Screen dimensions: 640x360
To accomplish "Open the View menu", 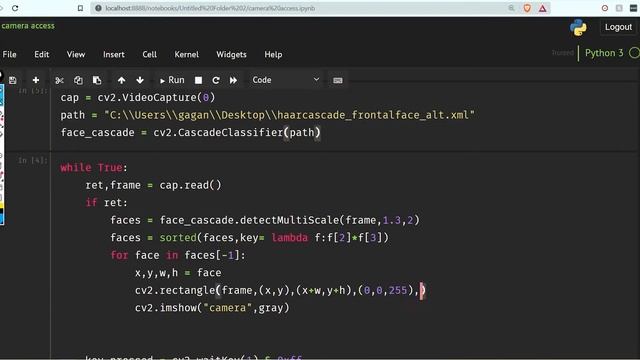I will (x=76, y=54).
